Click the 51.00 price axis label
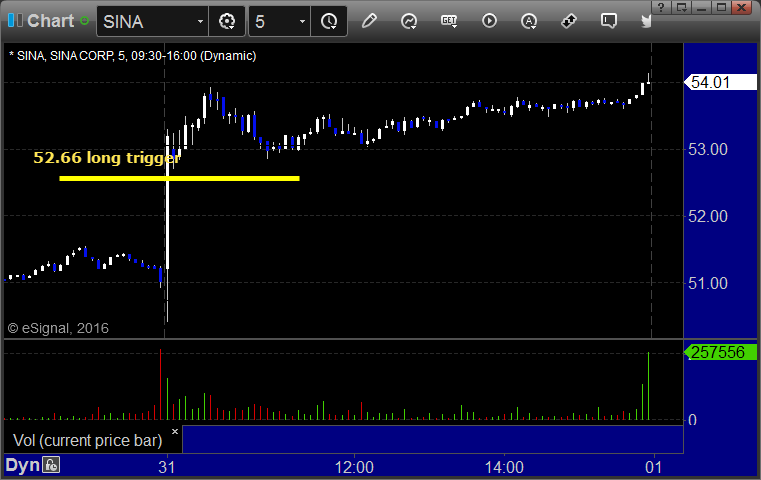The height and width of the screenshot is (480, 761). point(708,283)
